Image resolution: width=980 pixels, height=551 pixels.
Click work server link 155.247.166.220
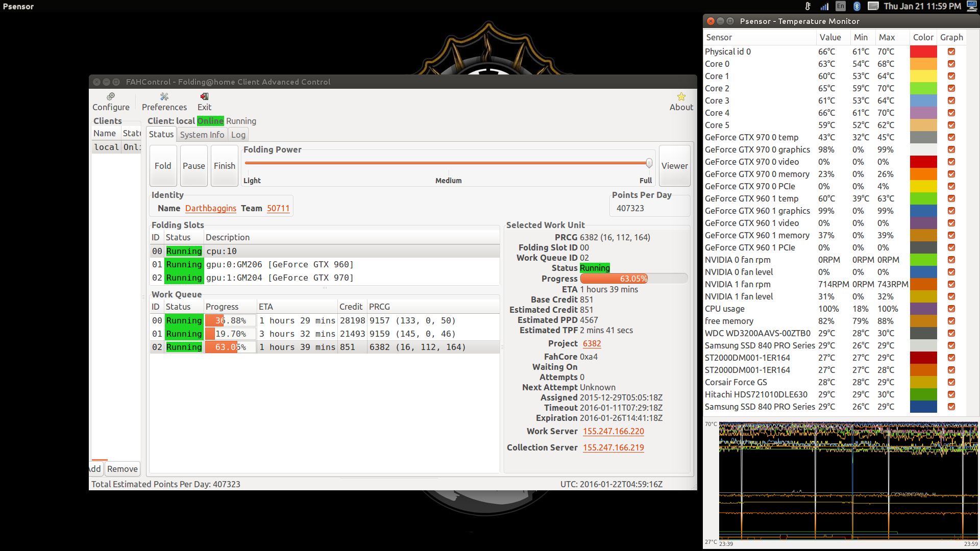click(612, 431)
